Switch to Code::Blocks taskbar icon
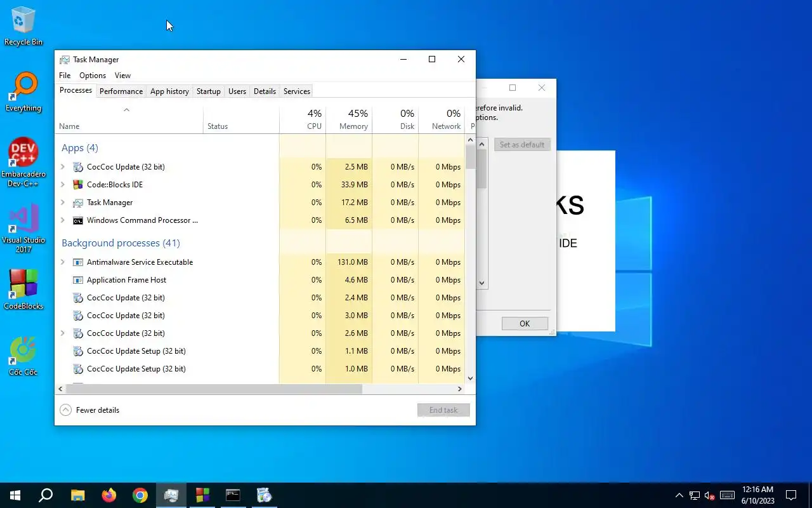This screenshot has width=812, height=508. (x=202, y=495)
